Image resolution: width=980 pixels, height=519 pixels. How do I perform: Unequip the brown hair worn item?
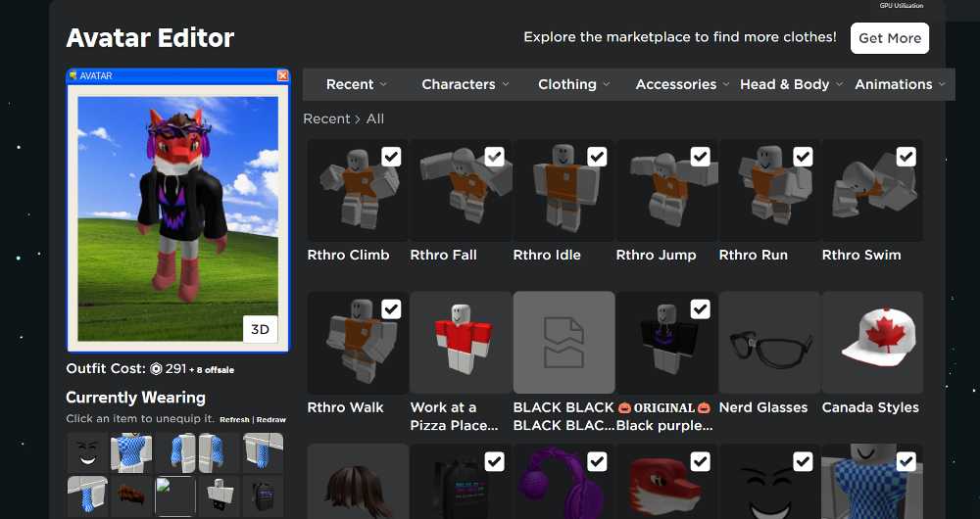coord(131,496)
